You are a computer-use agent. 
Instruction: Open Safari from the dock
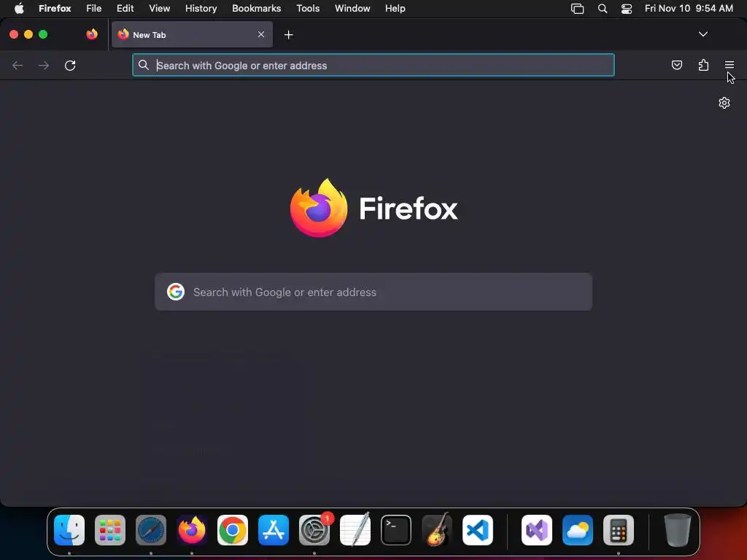[151, 530]
